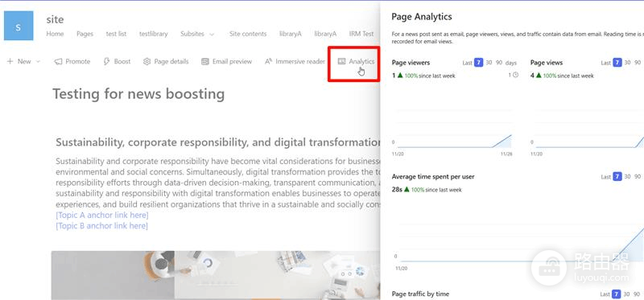Open the Pages navigation link
The height and width of the screenshot is (300, 644).
point(85,34)
